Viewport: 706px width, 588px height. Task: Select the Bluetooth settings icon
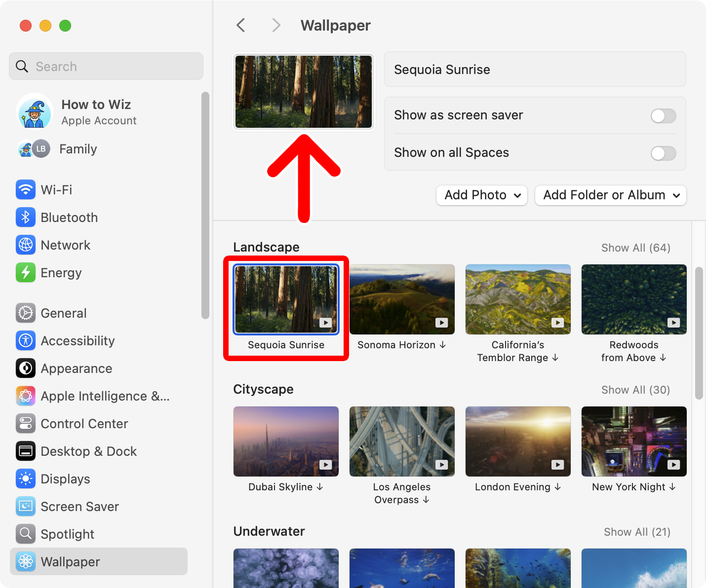coord(26,217)
